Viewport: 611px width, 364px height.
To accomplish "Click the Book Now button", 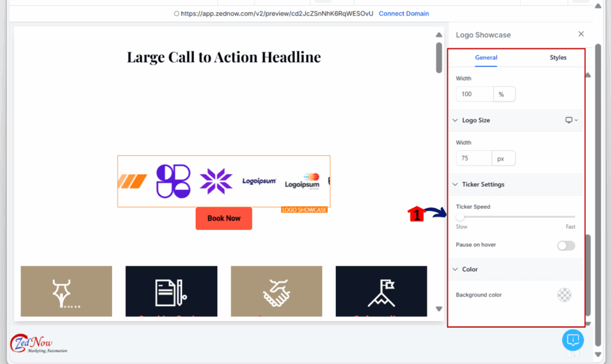I will pyautogui.click(x=224, y=218).
